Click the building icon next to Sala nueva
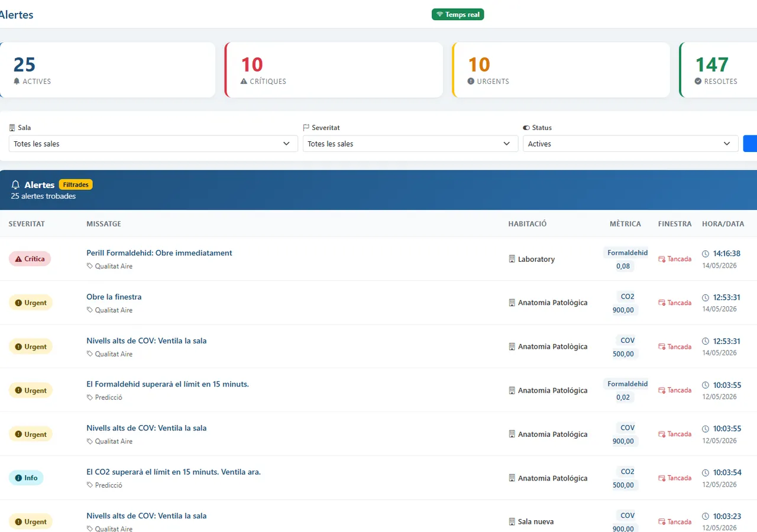Viewport: 757px width, 532px height. 512,521
